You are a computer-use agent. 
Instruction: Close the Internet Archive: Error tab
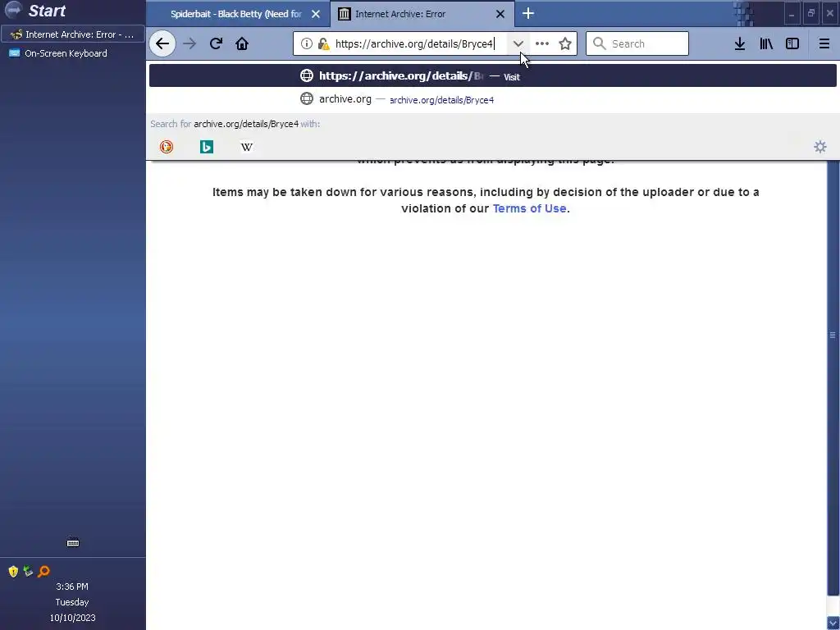[500, 14]
